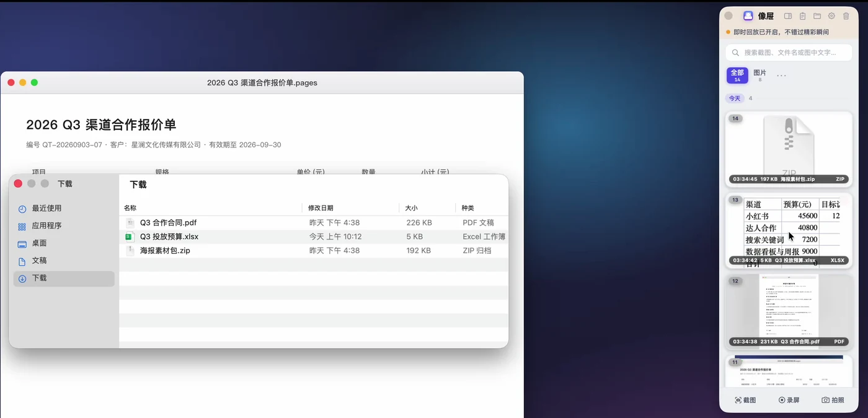Click the 像屉 app logo icon
Image resolution: width=868 pixels, height=418 pixels.
(x=748, y=16)
